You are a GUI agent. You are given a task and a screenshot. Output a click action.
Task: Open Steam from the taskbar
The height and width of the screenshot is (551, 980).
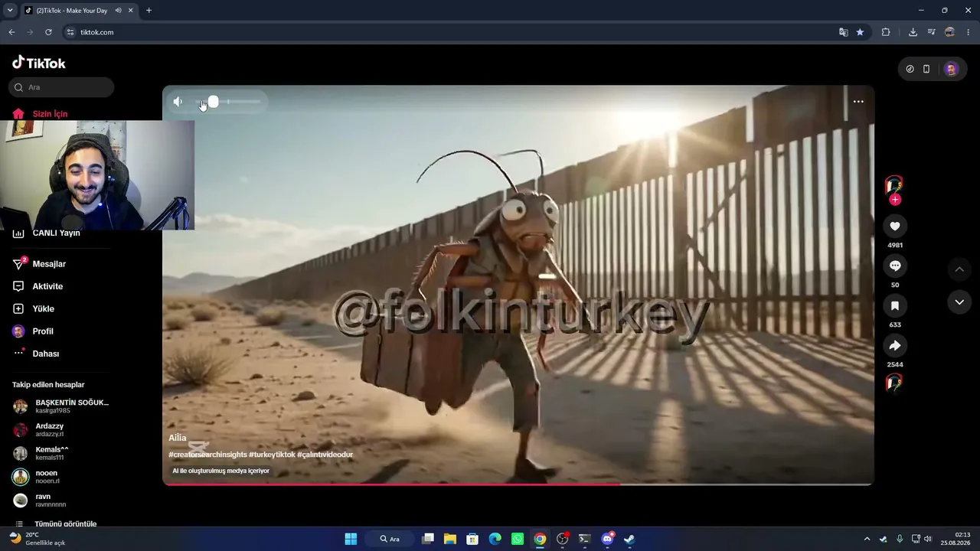[x=629, y=539]
